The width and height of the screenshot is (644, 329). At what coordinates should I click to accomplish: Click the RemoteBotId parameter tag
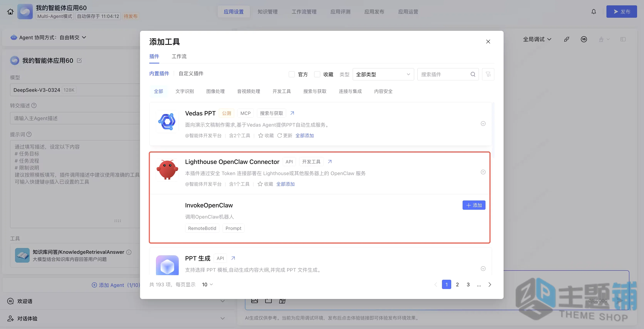202,228
